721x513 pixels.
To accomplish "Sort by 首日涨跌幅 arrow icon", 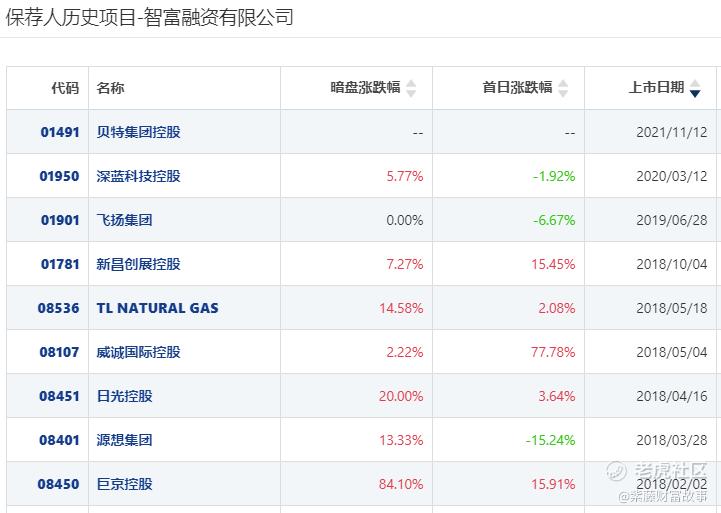I will 563,88.
